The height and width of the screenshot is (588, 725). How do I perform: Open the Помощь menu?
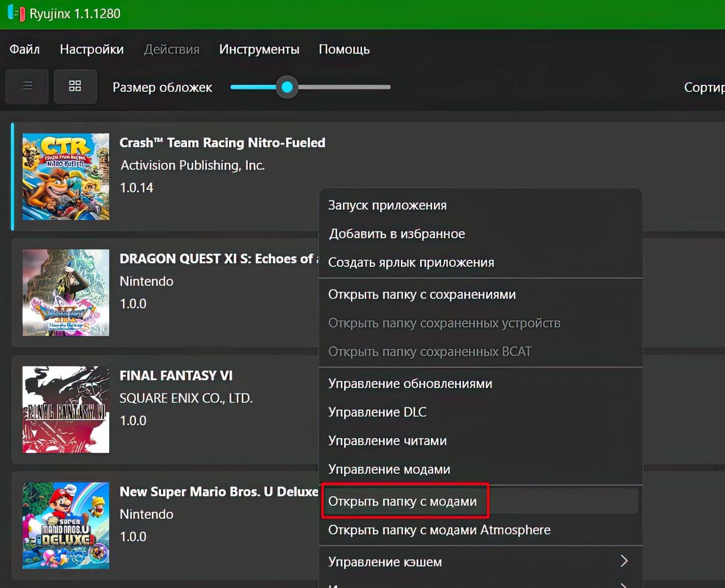tap(344, 50)
